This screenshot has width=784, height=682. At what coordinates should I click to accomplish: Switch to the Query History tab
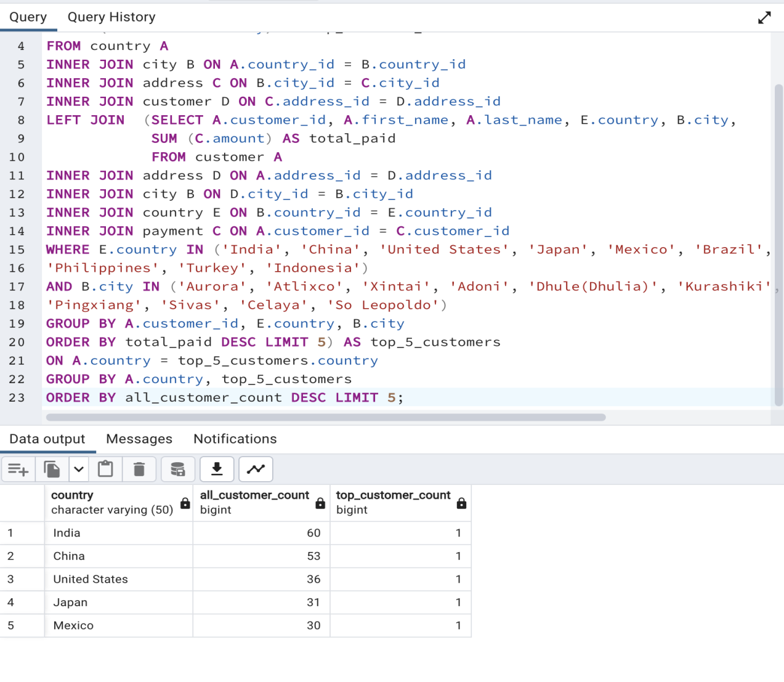coord(111,17)
